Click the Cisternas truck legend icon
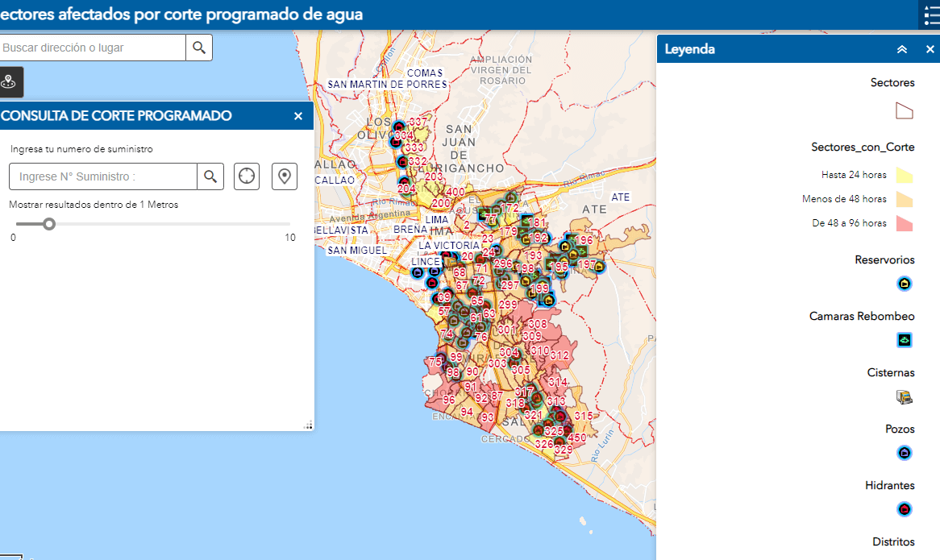Viewport: 940px width, 560px height. [x=905, y=396]
